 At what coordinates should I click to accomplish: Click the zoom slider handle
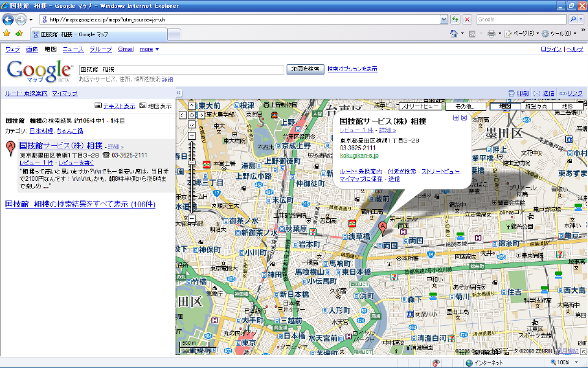[x=192, y=163]
